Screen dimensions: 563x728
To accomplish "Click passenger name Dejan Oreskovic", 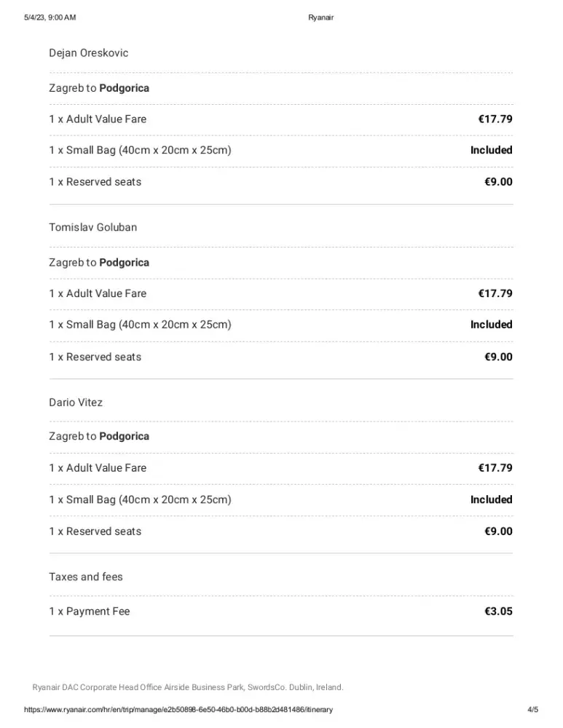I will click(x=89, y=53).
